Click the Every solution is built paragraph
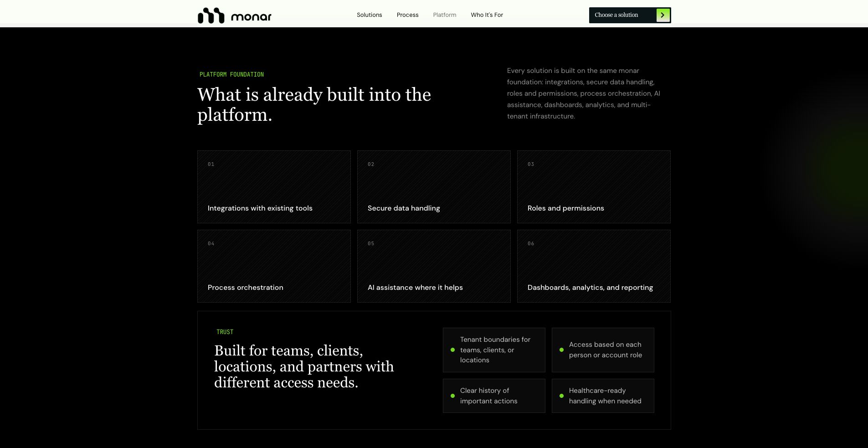The height and width of the screenshot is (448, 868). (584, 93)
